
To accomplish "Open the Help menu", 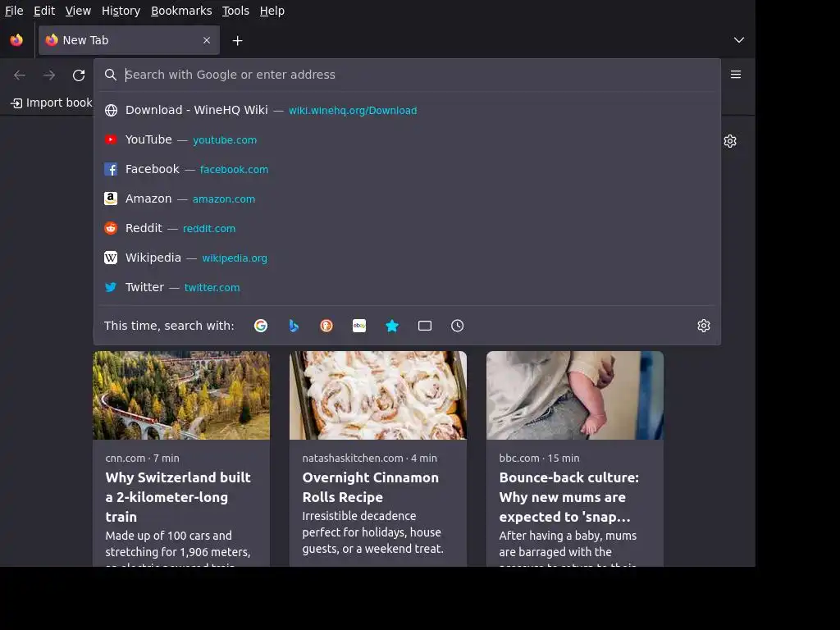I will [272, 11].
